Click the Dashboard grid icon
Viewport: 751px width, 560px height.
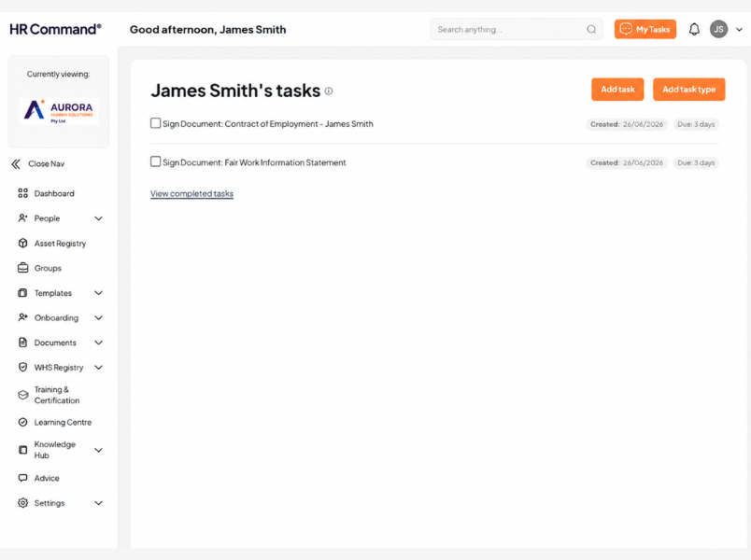22,193
